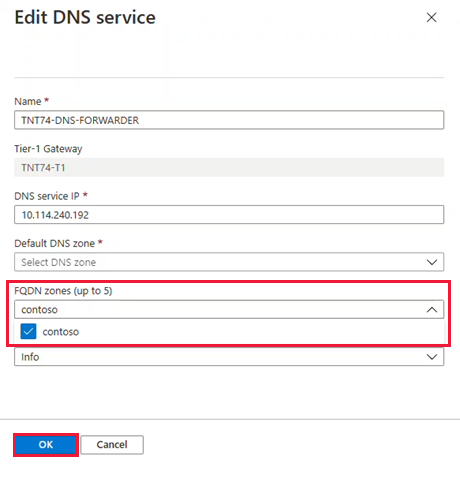This screenshot has height=482, width=460.
Task: Click the Name input field
Action: (x=229, y=120)
